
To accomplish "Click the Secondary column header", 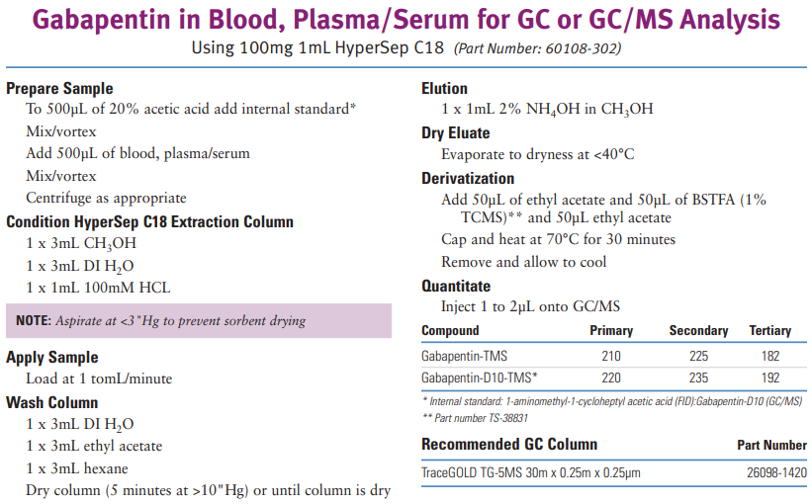I will pos(698,331).
